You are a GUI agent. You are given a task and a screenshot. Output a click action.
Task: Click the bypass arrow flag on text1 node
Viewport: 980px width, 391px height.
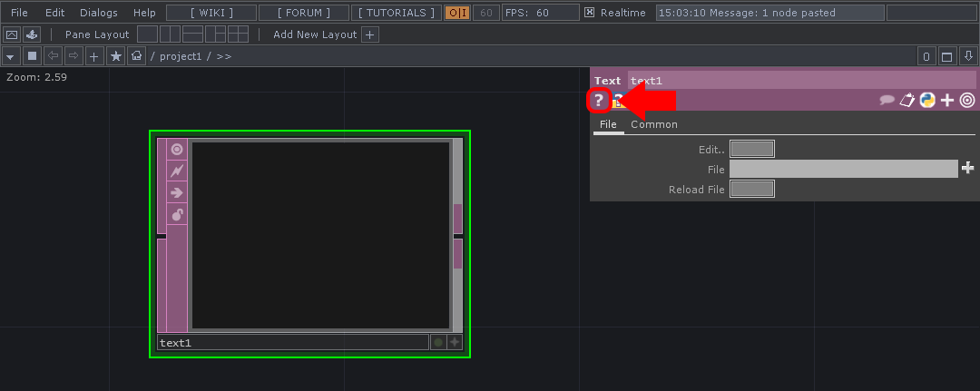(177, 192)
